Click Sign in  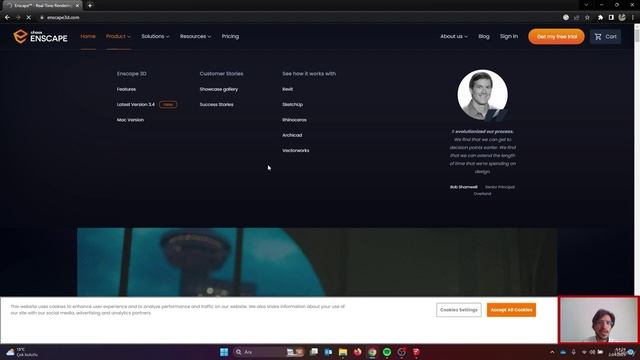(x=509, y=36)
